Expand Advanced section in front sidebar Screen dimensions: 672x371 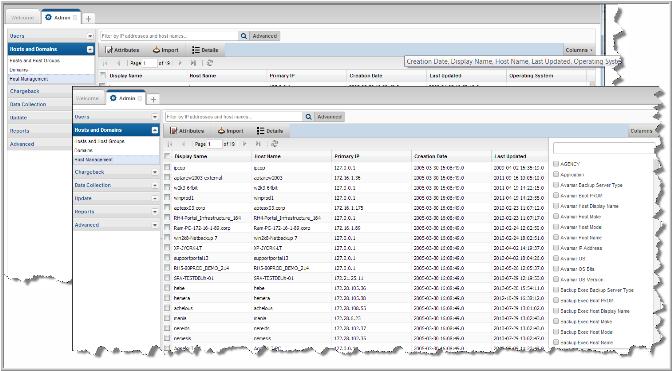click(155, 225)
